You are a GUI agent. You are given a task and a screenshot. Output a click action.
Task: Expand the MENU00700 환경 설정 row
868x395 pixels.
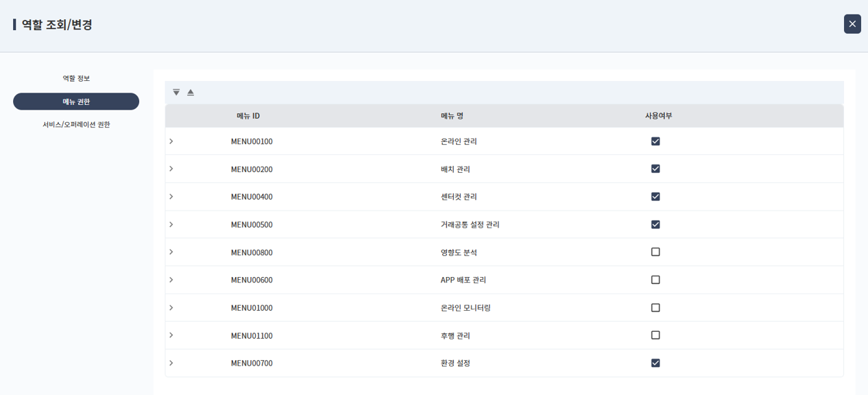[171, 363]
